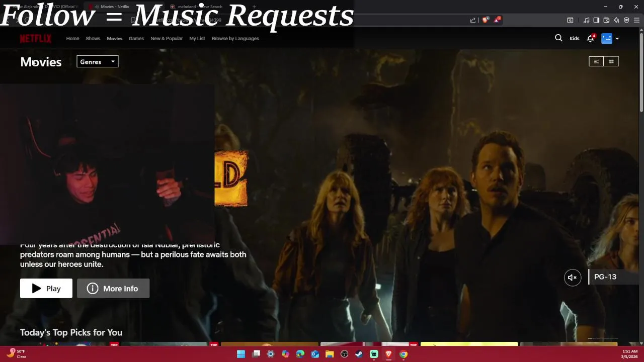Open the weather widget showing 50°F
Viewport: 644px width, 362px height.
pos(16,354)
